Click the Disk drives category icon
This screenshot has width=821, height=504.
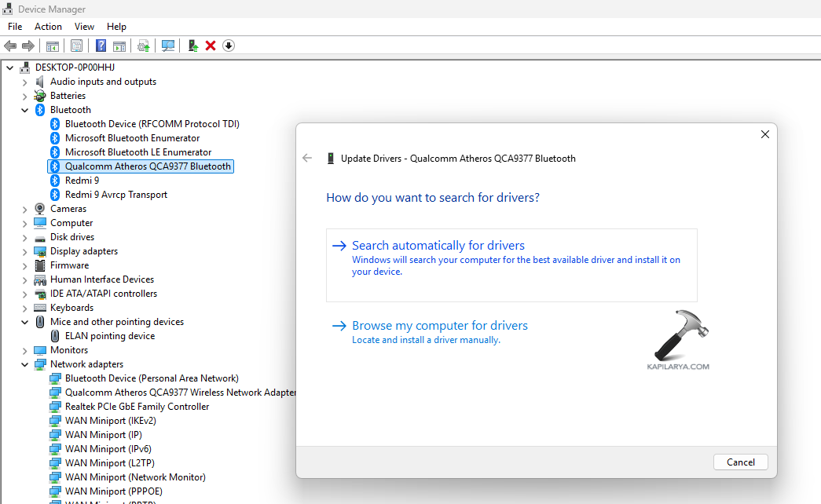(x=40, y=238)
